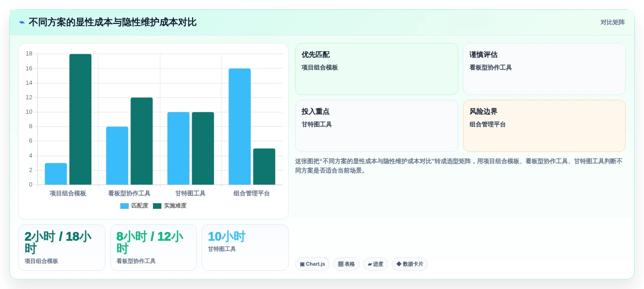Open the 2小时 / 18小时 stat card
The image size is (644, 289).
point(62,248)
